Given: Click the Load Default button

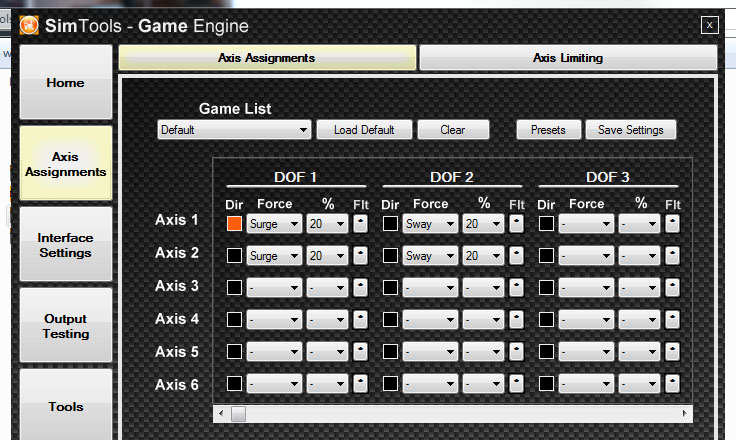Looking at the screenshot, I should pyautogui.click(x=364, y=130).
